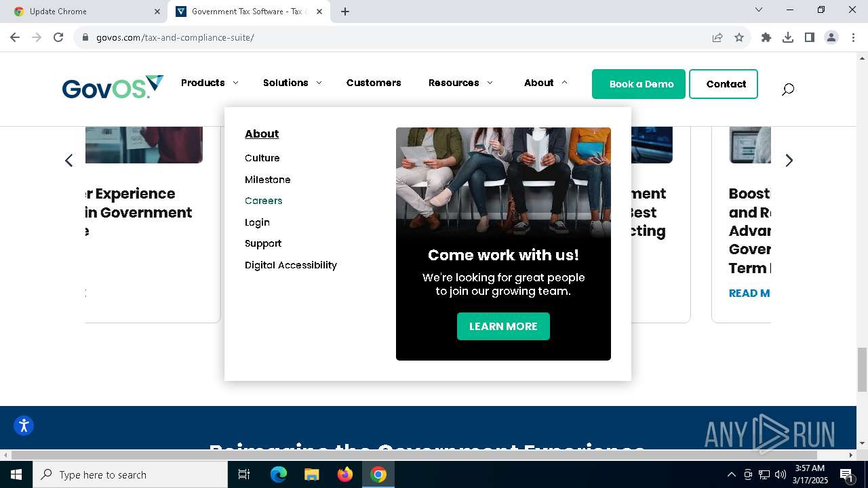Click the address bar URL
This screenshot has height=488, width=868.
click(x=175, y=37)
